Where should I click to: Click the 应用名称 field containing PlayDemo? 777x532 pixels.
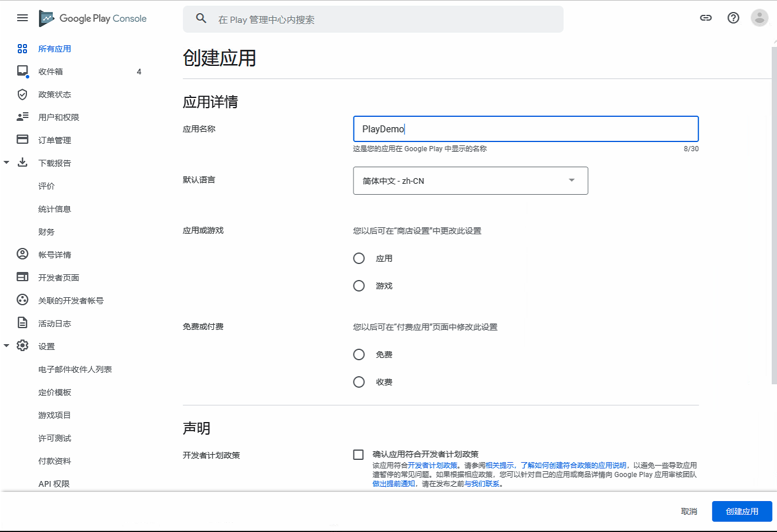click(526, 129)
